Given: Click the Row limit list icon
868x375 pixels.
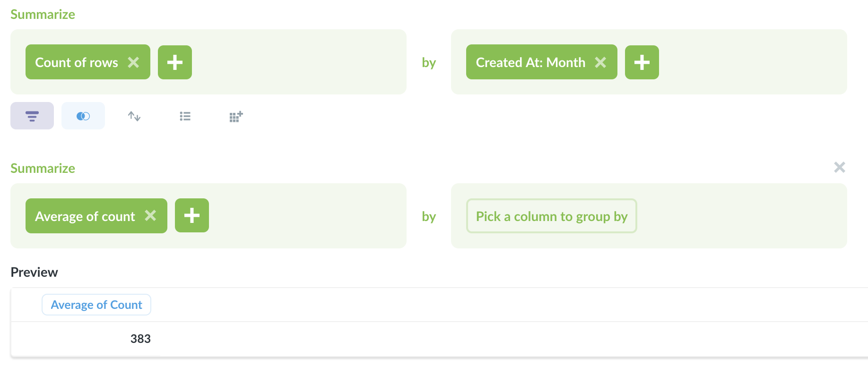Looking at the screenshot, I should click(x=185, y=116).
